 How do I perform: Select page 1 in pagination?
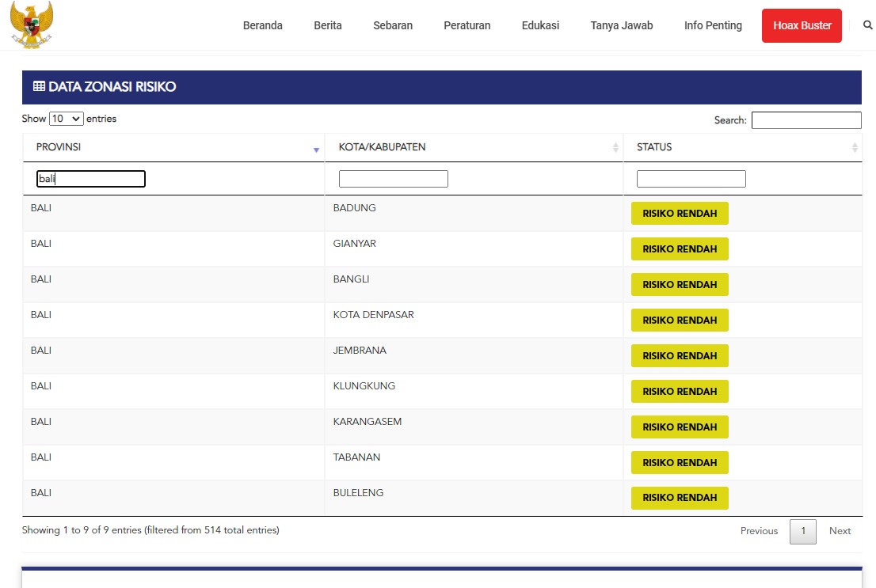[802, 531]
